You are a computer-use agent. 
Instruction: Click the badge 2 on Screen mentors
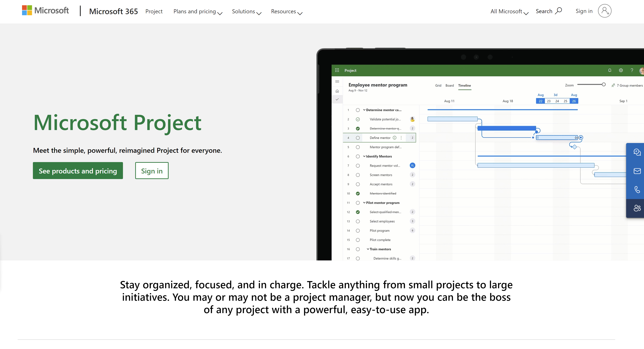click(x=412, y=175)
